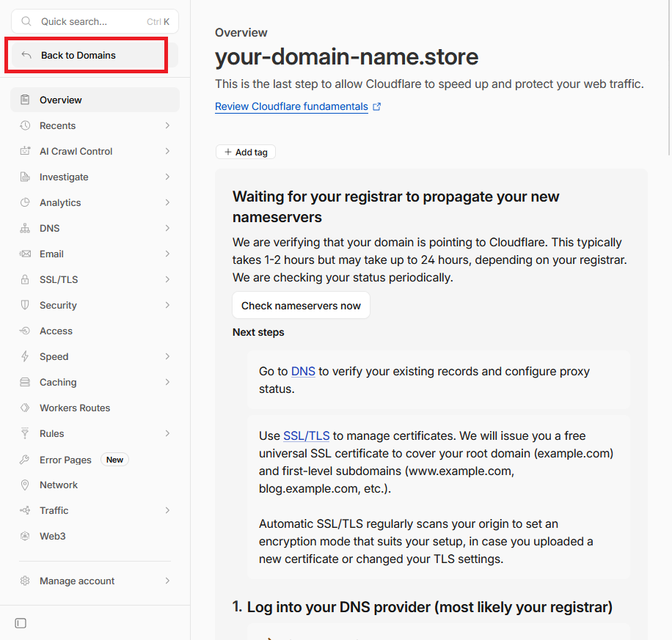
Task: Open the Error Pages section
Action: click(x=95, y=460)
